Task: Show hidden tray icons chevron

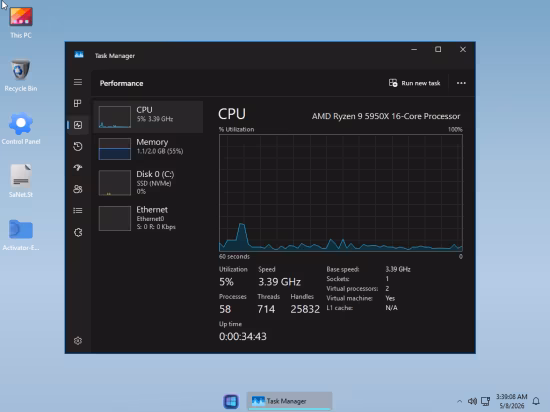Action: (x=459, y=401)
